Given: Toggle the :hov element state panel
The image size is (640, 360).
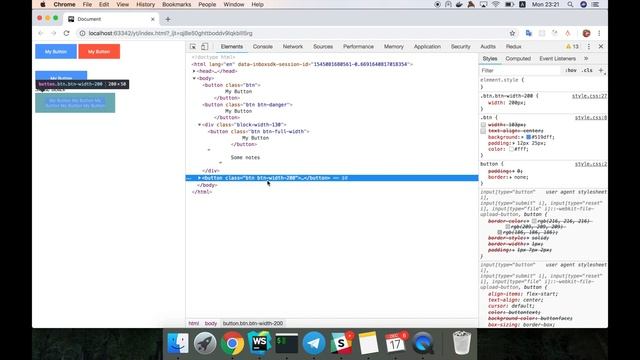Looking at the screenshot, I should [x=571, y=70].
